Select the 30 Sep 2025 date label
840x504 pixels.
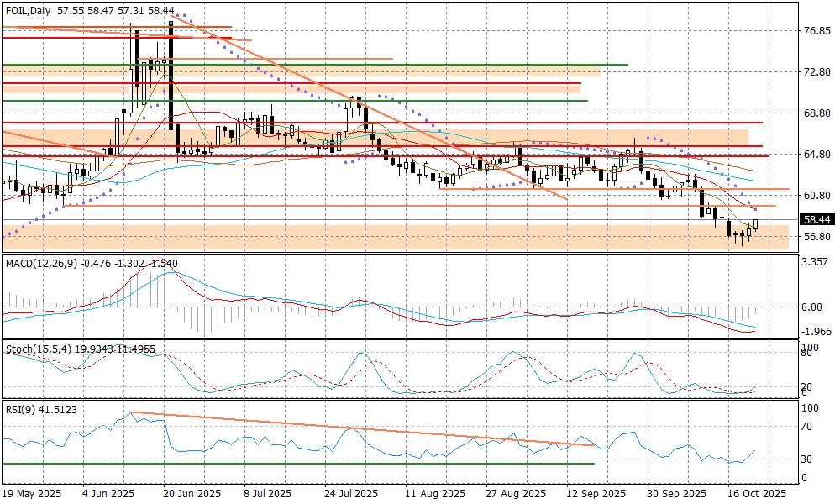[x=676, y=493]
